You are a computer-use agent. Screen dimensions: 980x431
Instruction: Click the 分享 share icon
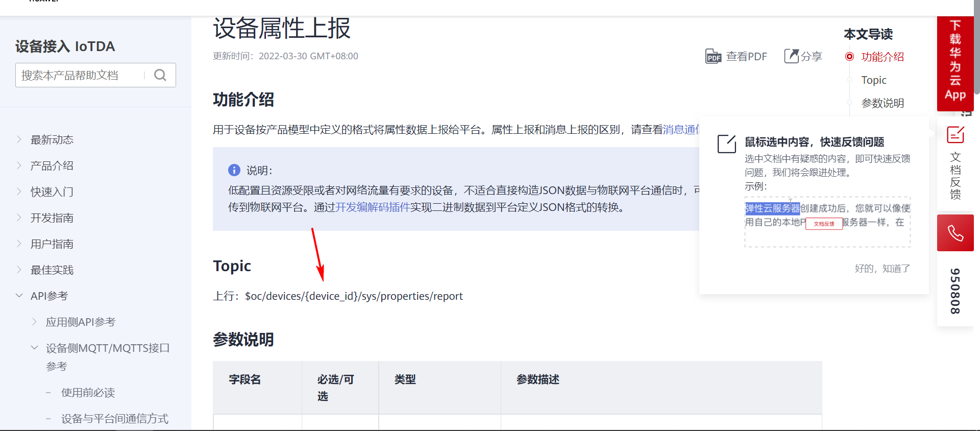click(792, 56)
